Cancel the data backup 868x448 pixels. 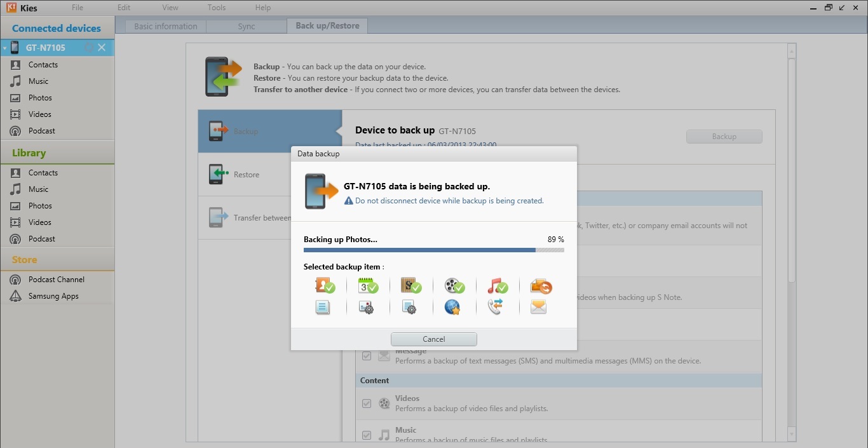(x=434, y=339)
